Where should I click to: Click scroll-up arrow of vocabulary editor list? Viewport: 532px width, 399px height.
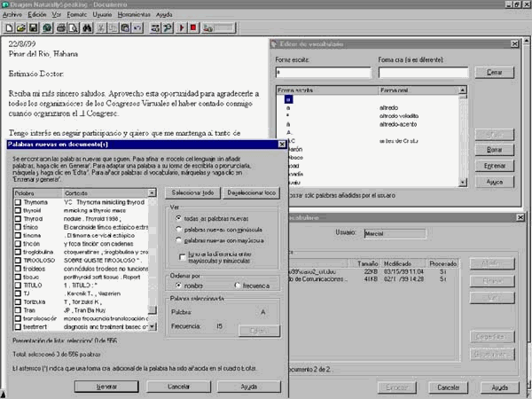pyautogui.click(x=463, y=90)
